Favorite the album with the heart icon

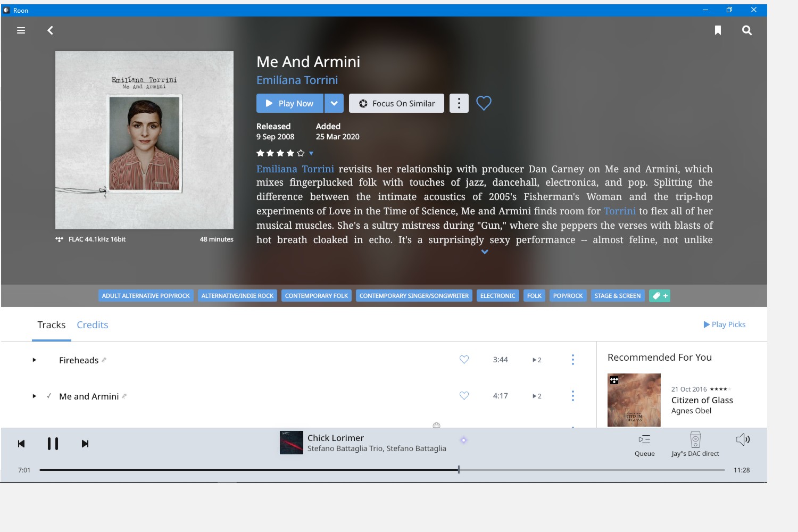[x=484, y=103]
